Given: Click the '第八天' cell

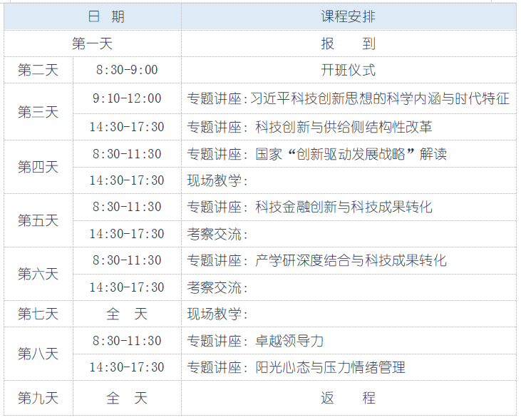Looking at the screenshot, I should 38,354.
